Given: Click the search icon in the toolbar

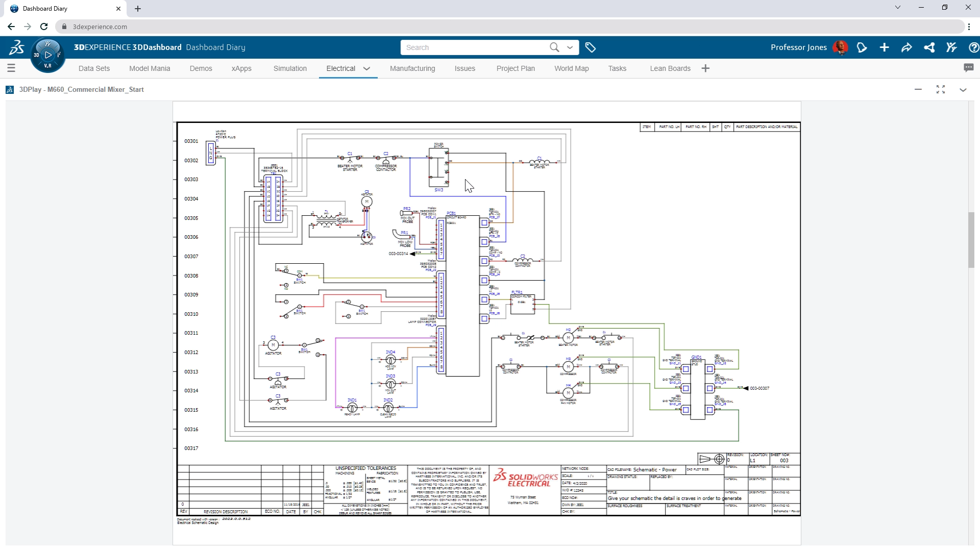Looking at the screenshot, I should [x=554, y=47].
